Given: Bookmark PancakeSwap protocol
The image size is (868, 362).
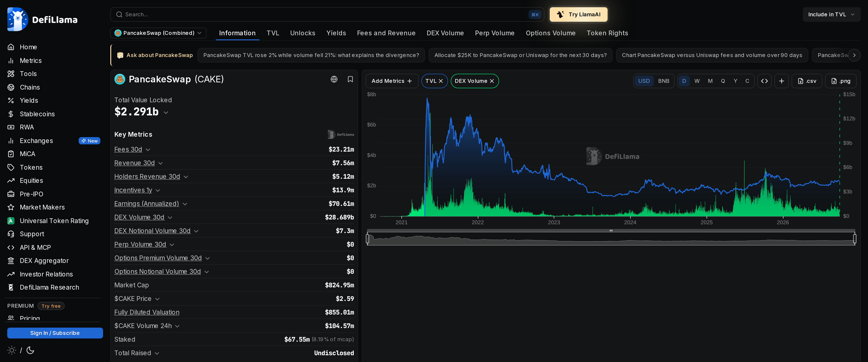Looking at the screenshot, I should [350, 79].
